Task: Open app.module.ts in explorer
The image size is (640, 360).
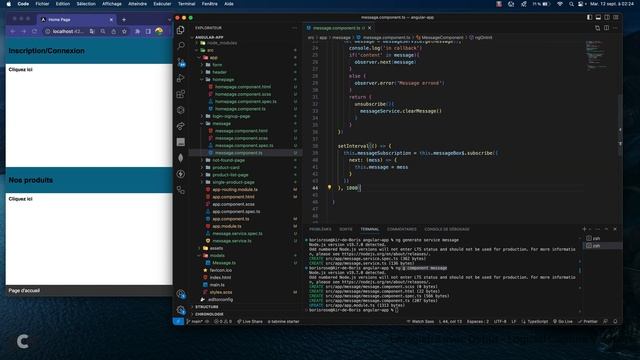Action: tap(227, 227)
